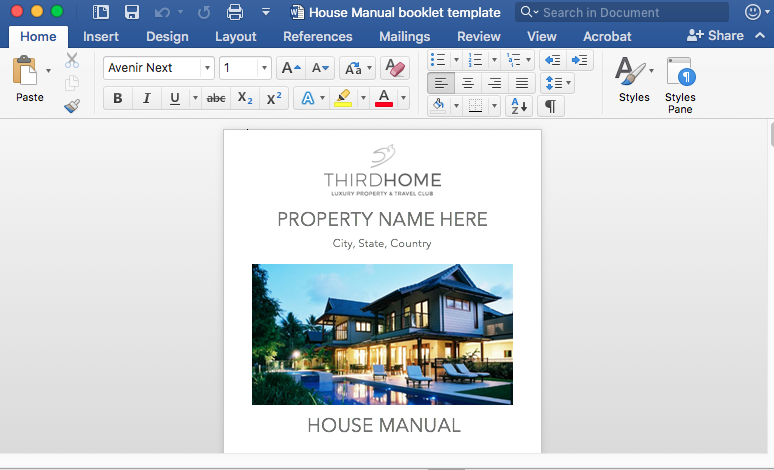774x470 pixels.
Task: Switch to the Insert tab
Action: [101, 37]
